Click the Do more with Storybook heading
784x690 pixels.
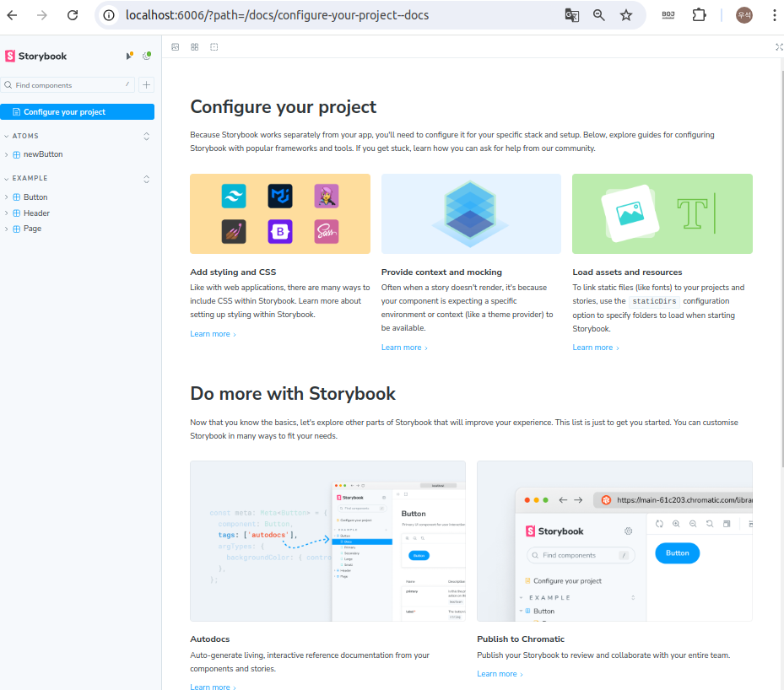(x=293, y=394)
